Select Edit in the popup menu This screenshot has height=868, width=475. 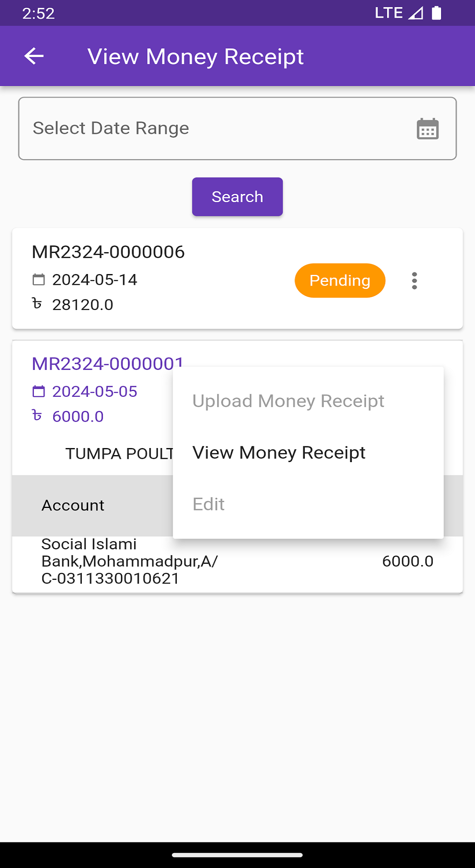click(209, 504)
